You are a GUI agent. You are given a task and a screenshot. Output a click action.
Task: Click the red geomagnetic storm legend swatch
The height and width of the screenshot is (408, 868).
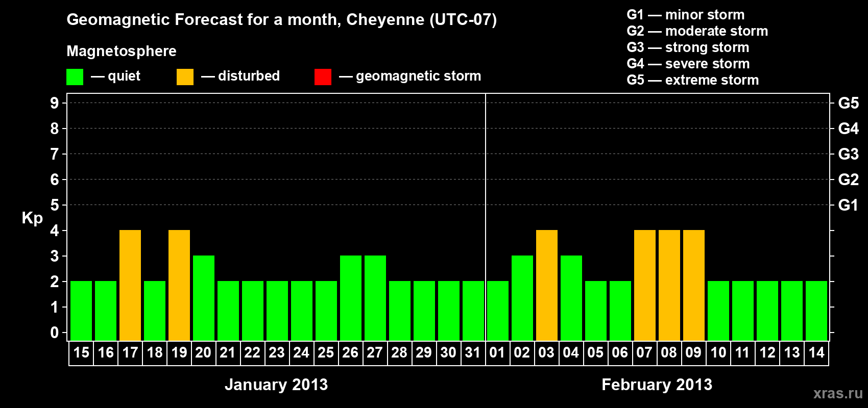(x=323, y=77)
